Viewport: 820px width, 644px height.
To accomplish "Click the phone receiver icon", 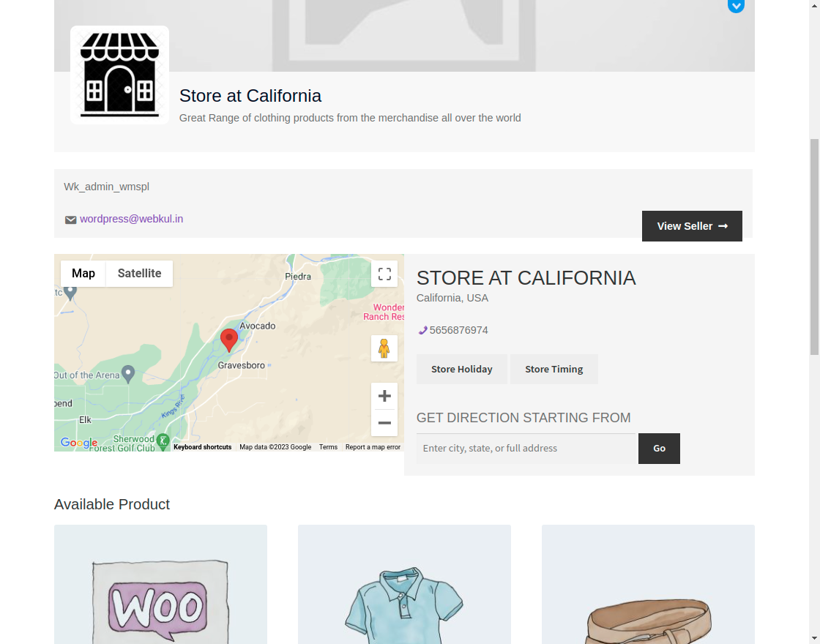I will coord(421,330).
